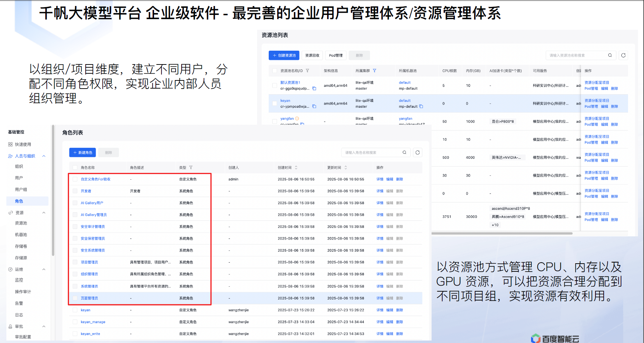
Task: Copy the 默认资源池1 resource pool ID
Action: coord(314,89)
